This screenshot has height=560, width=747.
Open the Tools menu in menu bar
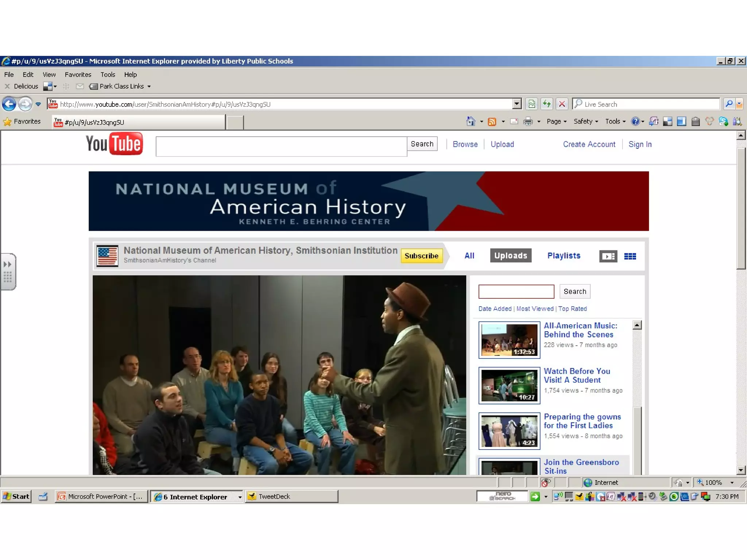coord(108,75)
